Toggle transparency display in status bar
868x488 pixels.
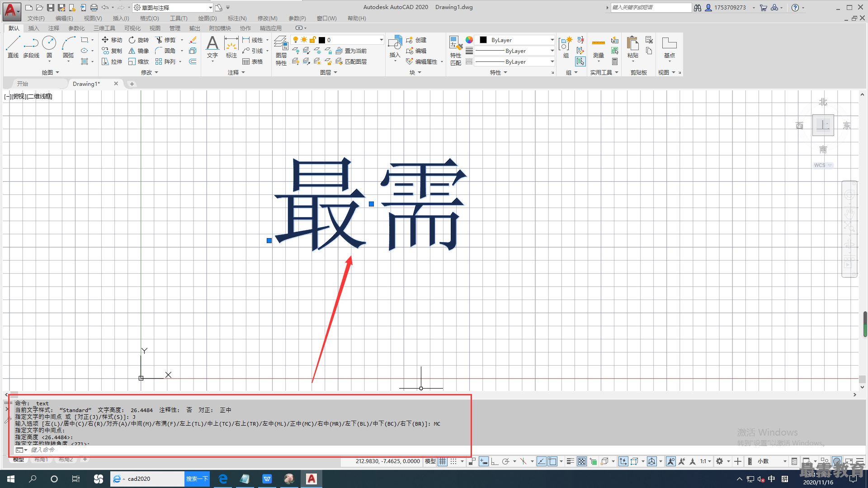[582, 461]
